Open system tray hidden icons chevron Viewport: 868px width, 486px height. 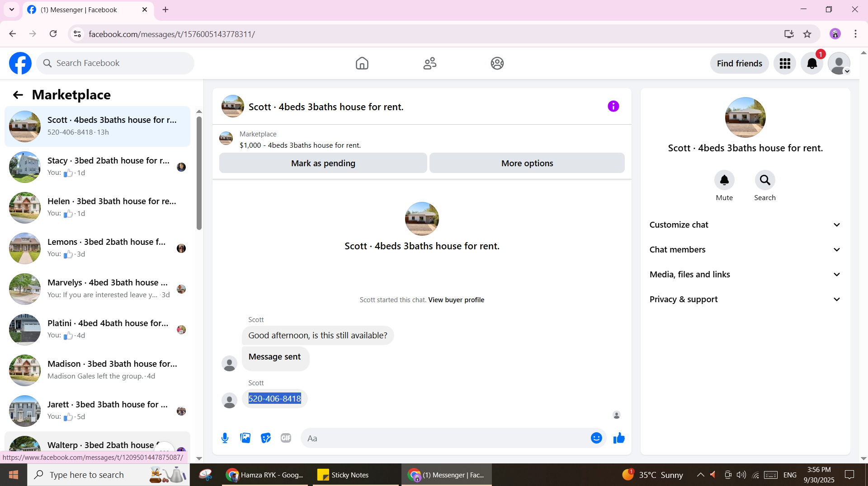point(700,475)
